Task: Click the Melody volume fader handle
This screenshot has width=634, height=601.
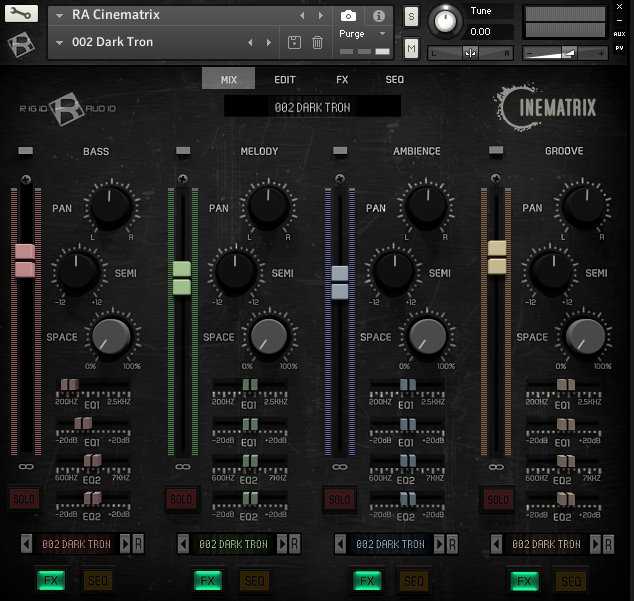Action: coord(182,278)
